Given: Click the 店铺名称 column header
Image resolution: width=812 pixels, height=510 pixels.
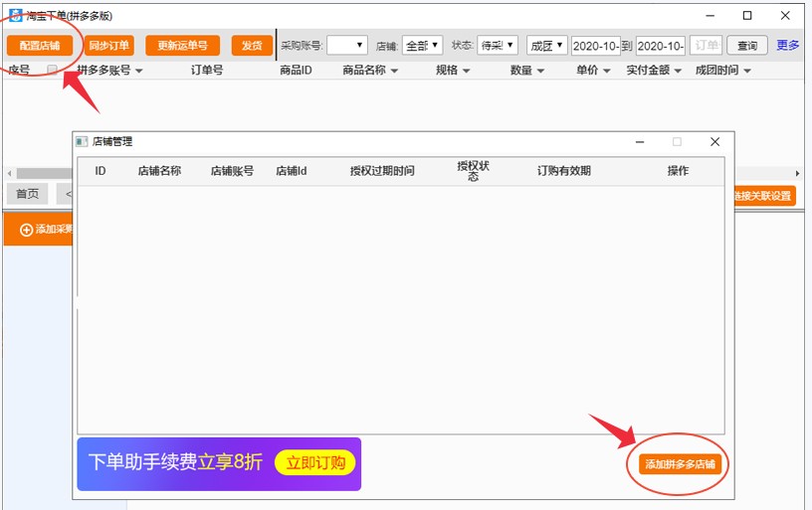Looking at the screenshot, I should (159, 171).
